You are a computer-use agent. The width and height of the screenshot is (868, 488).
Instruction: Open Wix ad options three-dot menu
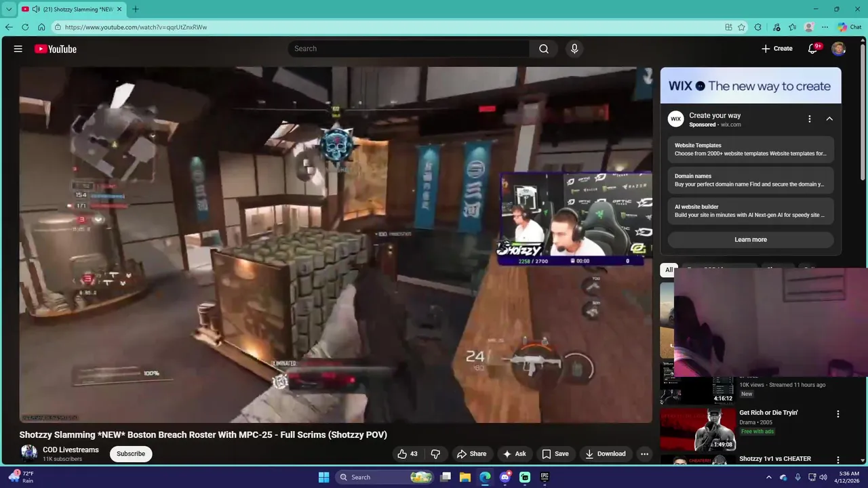coord(809,119)
